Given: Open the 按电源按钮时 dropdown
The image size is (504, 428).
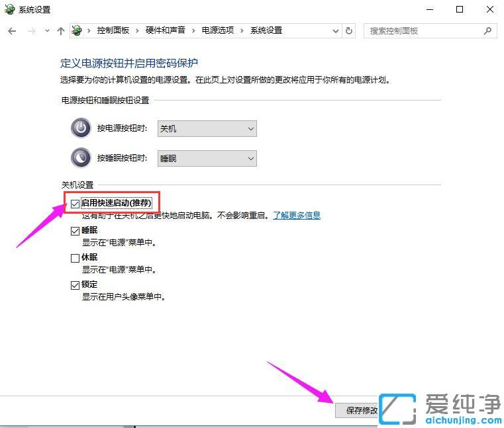Looking at the screenshot, I should tap(207, 128).
